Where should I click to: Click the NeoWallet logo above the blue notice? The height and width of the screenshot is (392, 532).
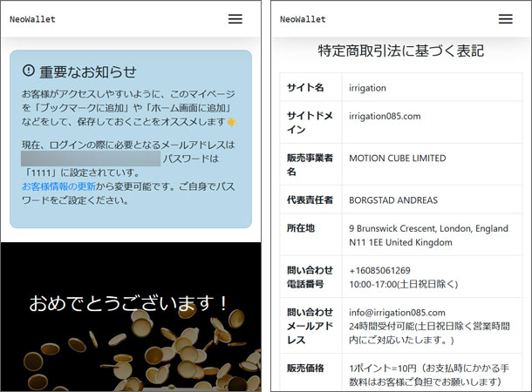point(32,19)
